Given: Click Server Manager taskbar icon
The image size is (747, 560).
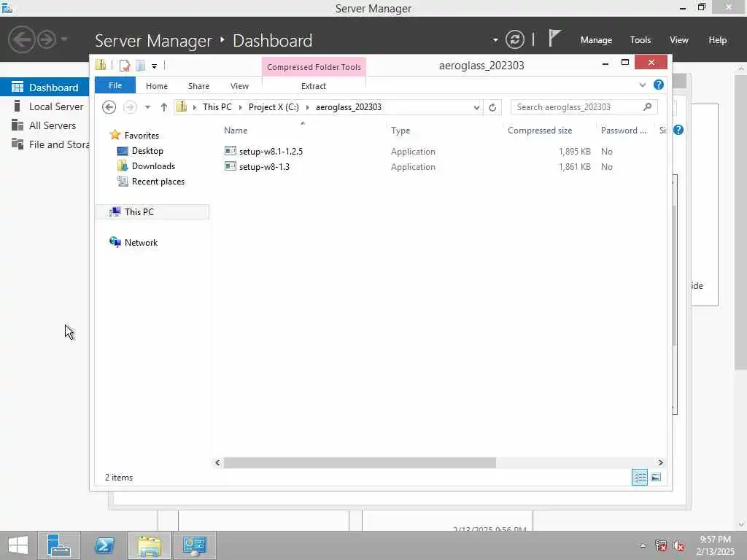Looking at the screenshot, I should click(x=59, y=545).
